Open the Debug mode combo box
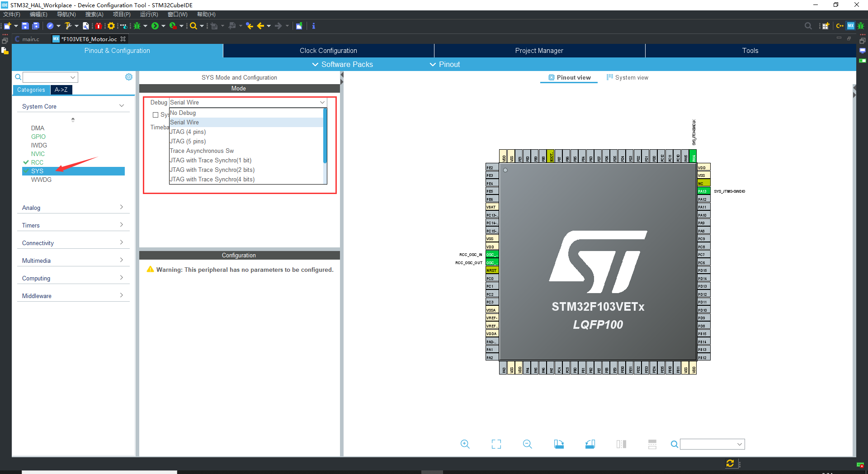 coord(248,102)
